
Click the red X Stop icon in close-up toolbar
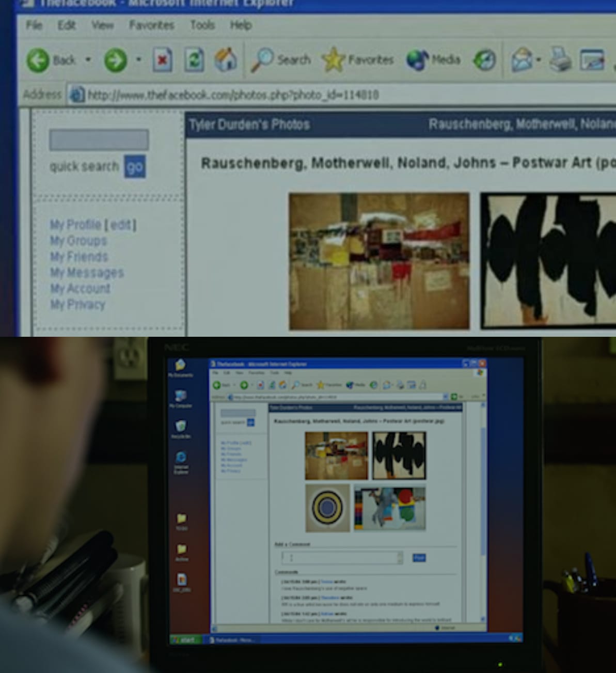(x=162, y=60)
